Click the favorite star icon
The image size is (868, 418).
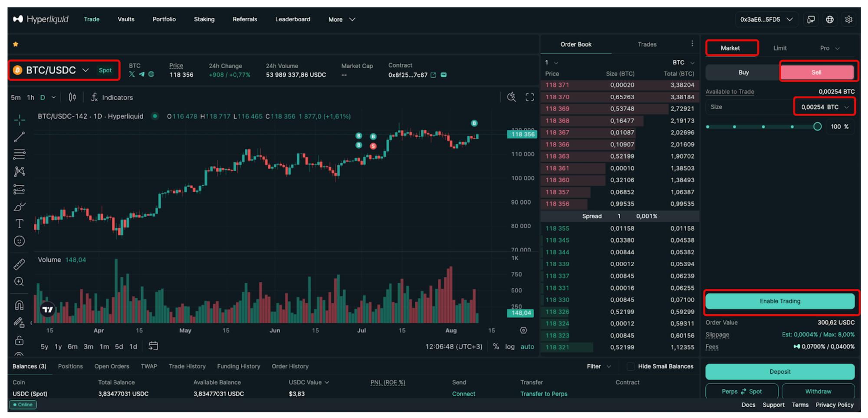tap(16, 44)
